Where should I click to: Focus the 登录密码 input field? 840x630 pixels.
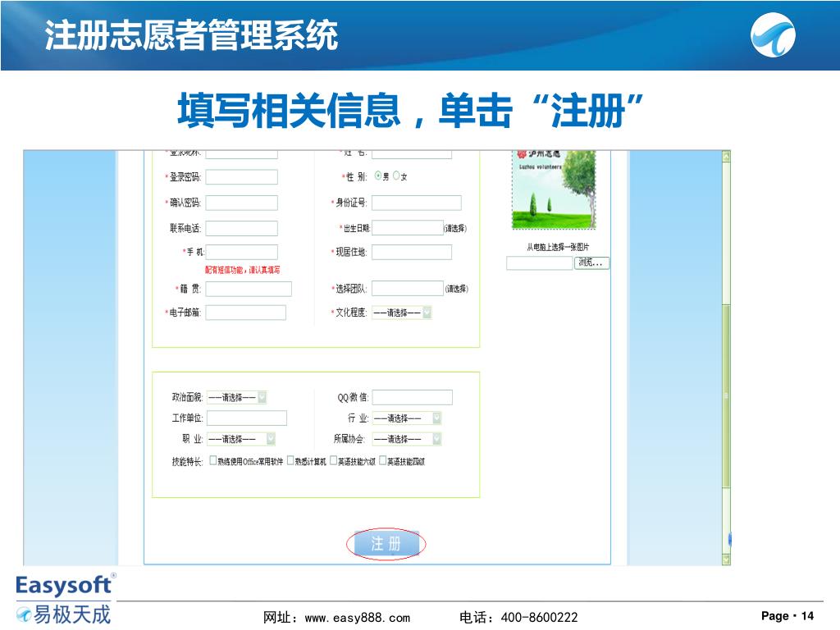[x=242, y=177]
